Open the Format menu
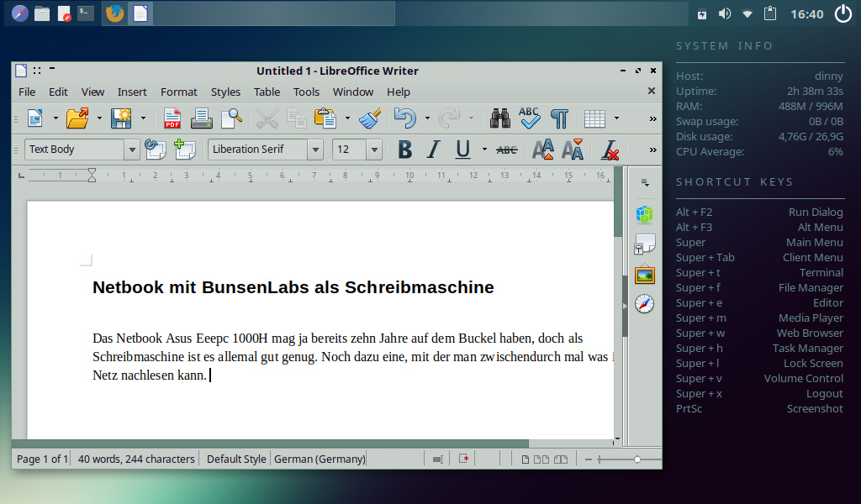The height and width of the screenshot is (504, 861). [178, 92]
